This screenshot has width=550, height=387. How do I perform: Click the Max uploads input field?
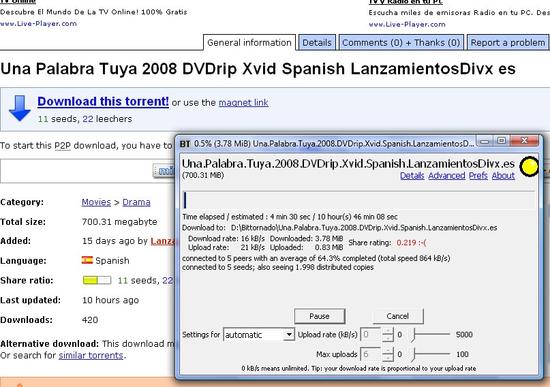pos(370,354)
